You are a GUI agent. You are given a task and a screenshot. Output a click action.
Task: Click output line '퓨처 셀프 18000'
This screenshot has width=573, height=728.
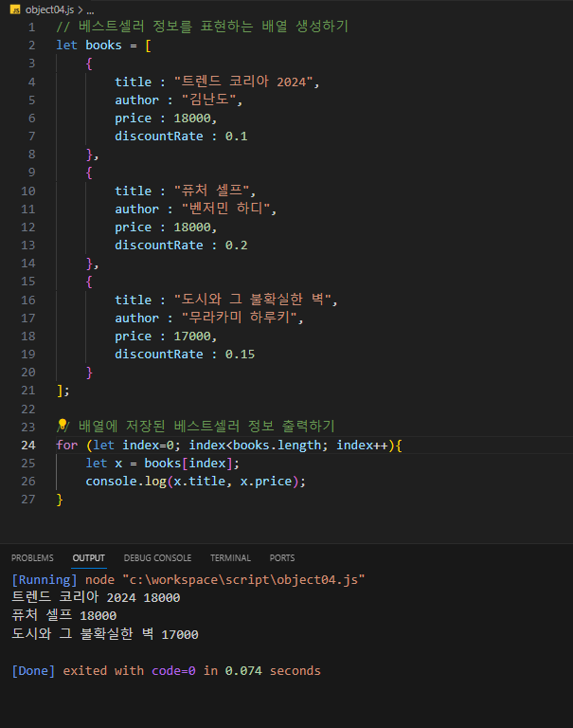pos(64,615)
